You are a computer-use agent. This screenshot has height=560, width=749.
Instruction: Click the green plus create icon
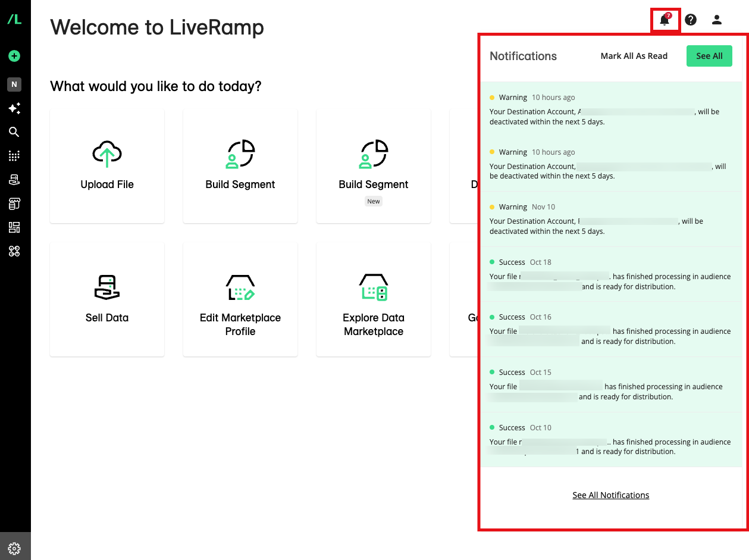tap(14, 56)
